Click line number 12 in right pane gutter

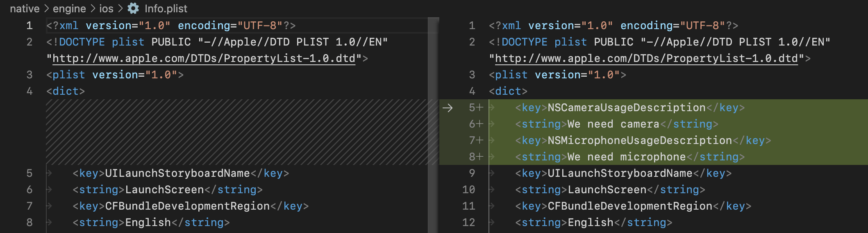tap(468, 222)
